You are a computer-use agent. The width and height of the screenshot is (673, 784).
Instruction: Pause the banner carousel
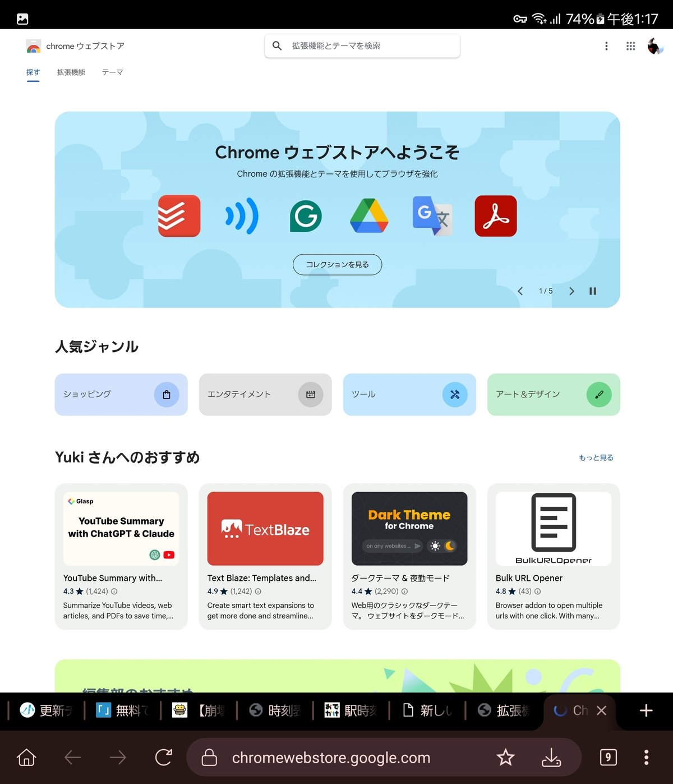(593, 291)
